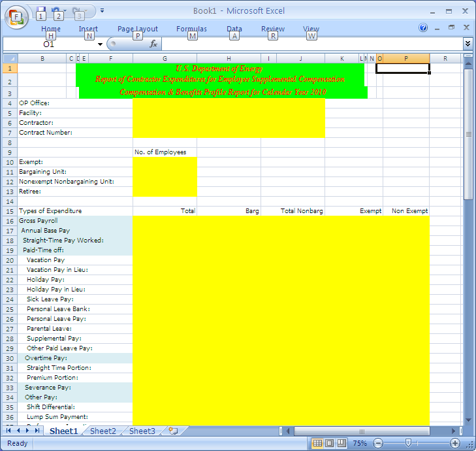Click the zoom slider handle
476x451 pixels.
point(408,443)
